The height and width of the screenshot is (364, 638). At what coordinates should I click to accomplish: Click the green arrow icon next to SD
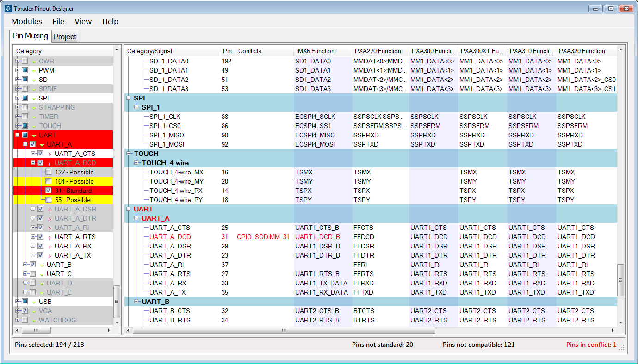click(34, 80)
